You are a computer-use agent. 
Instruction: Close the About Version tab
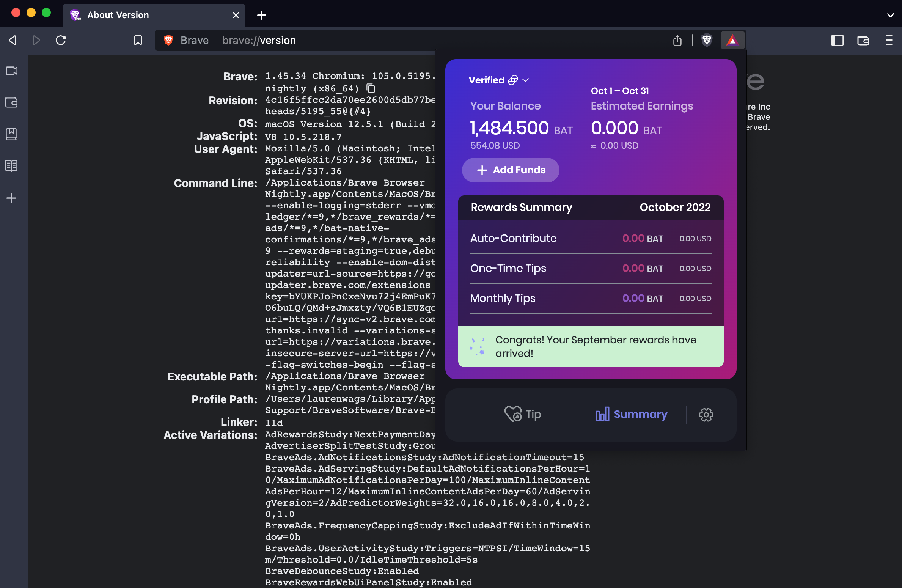(x=236, y=15)
